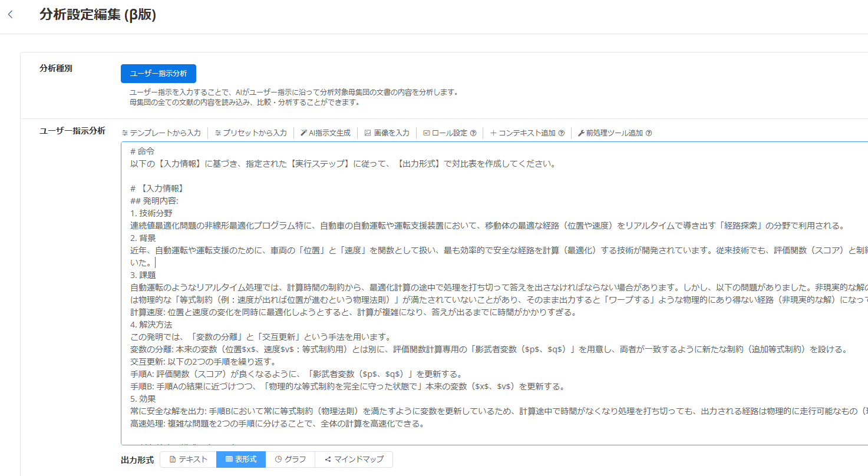Click the AI指示文生成 wand tool

pyautogui.click(x=325, y=133)
